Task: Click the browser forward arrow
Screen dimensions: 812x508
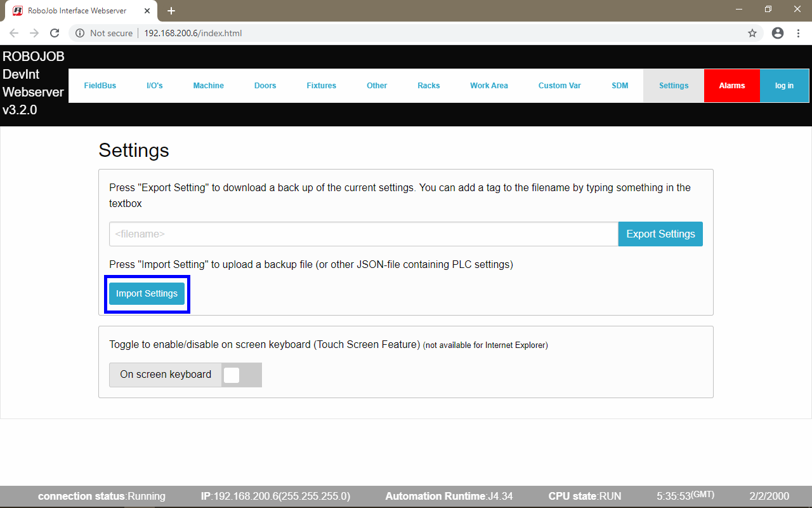Action: pyautogui.click(x=34, y=33)
